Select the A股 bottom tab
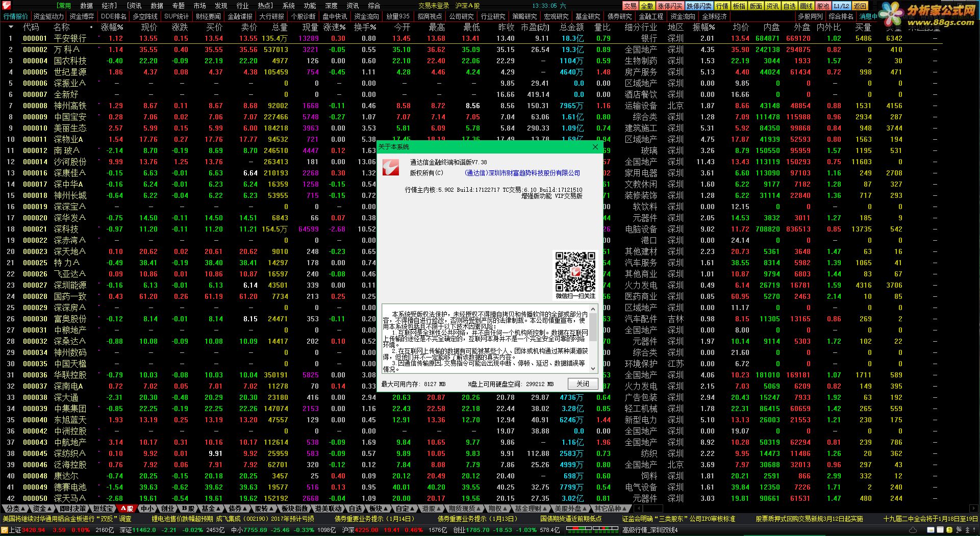980x536 pixels. (x=126, y=508)
